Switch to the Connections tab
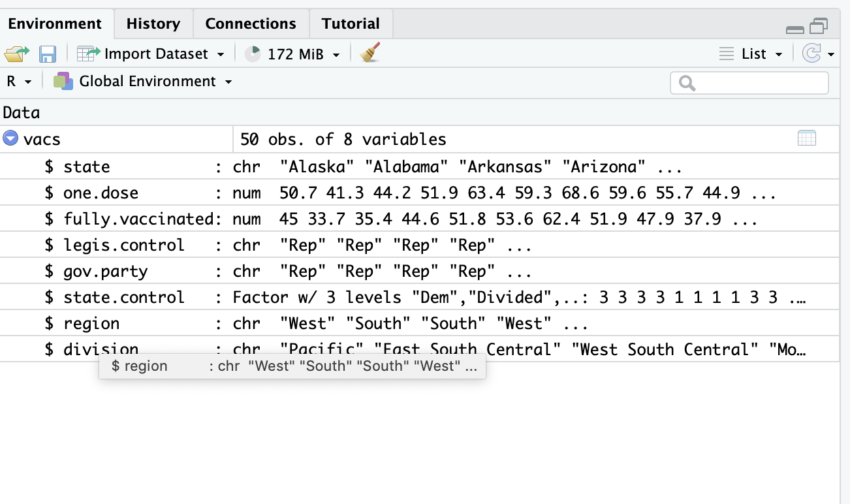850x504 pixels. coord(251,24)
